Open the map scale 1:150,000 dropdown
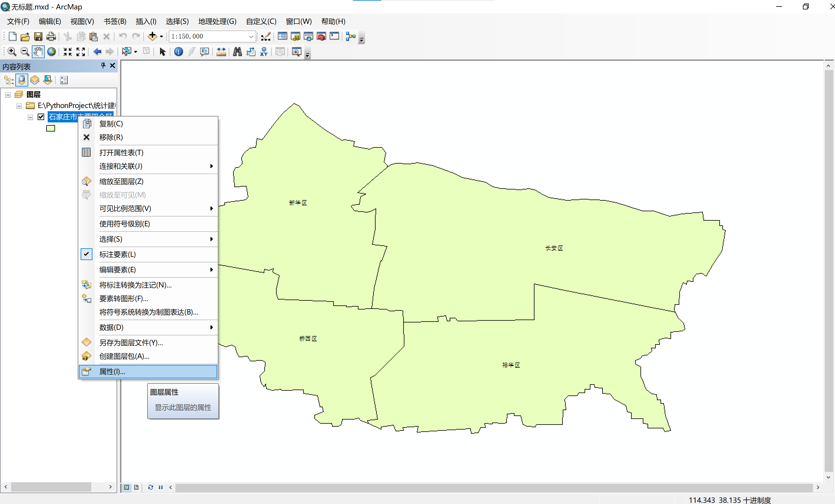Viewport: 835px width, 504px height. (251, 36)
